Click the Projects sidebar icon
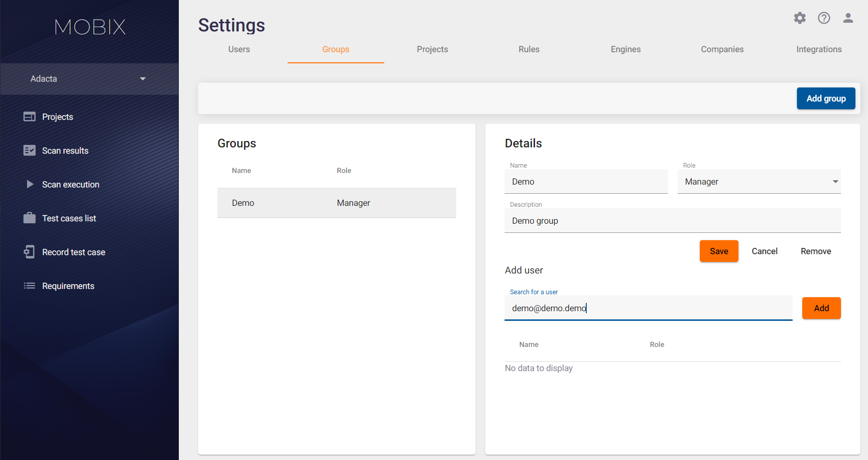868x460 pixels. click(x=29, y=116)
